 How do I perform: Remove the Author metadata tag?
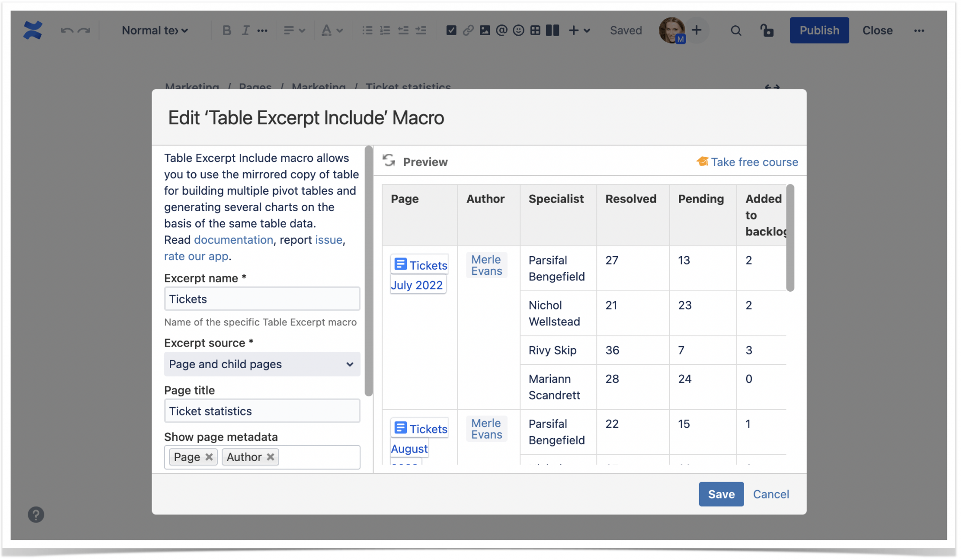(271, 457)
